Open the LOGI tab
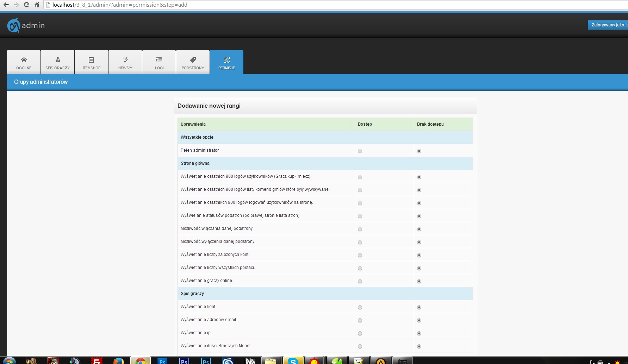The width and height of the screenshot is (628, 364). point(159,62)
